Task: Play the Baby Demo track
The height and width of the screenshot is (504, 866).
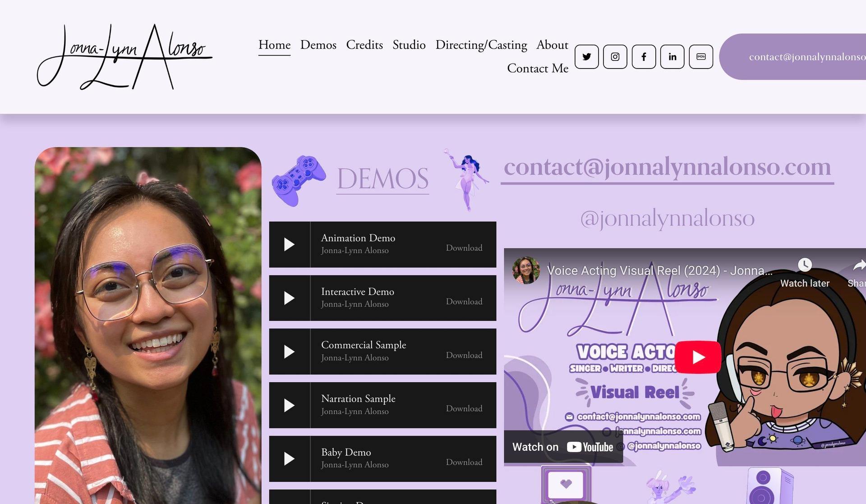Action: (289, 459)
